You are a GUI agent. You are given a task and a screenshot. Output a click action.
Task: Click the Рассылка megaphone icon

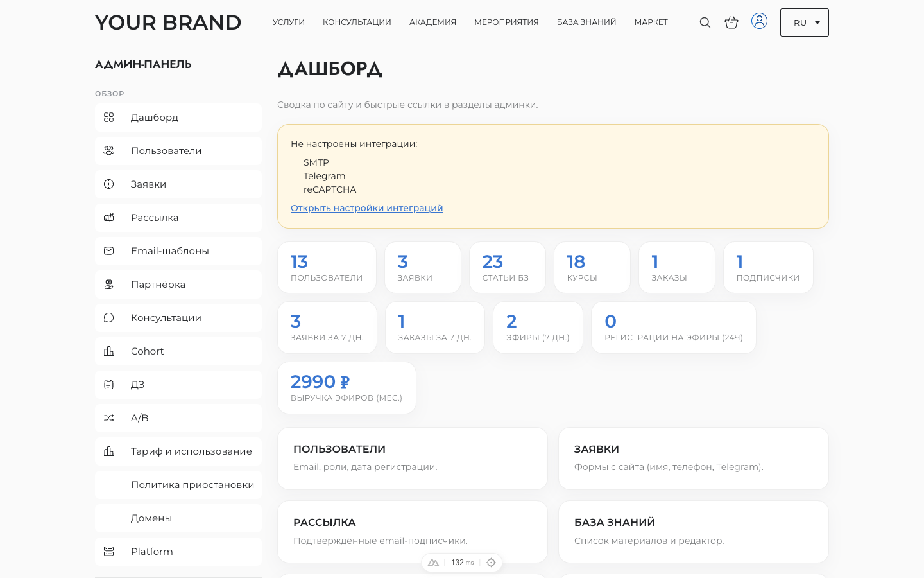[109, 218]
